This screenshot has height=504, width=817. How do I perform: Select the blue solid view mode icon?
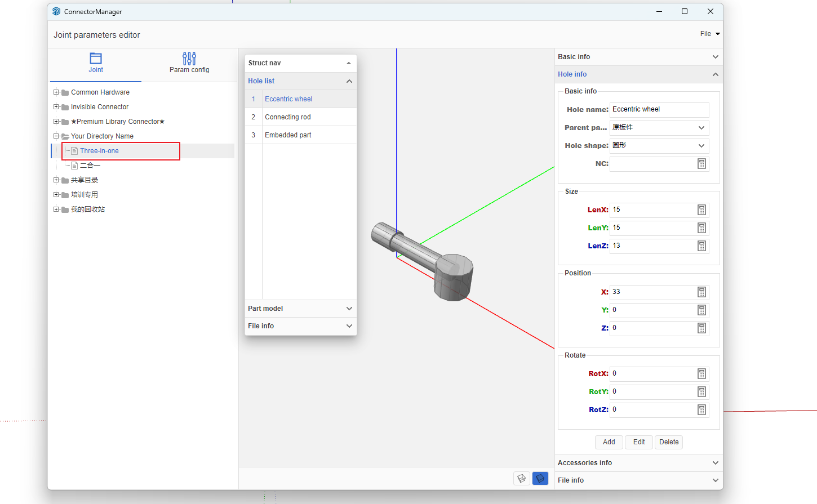click(x=540, y=478)
